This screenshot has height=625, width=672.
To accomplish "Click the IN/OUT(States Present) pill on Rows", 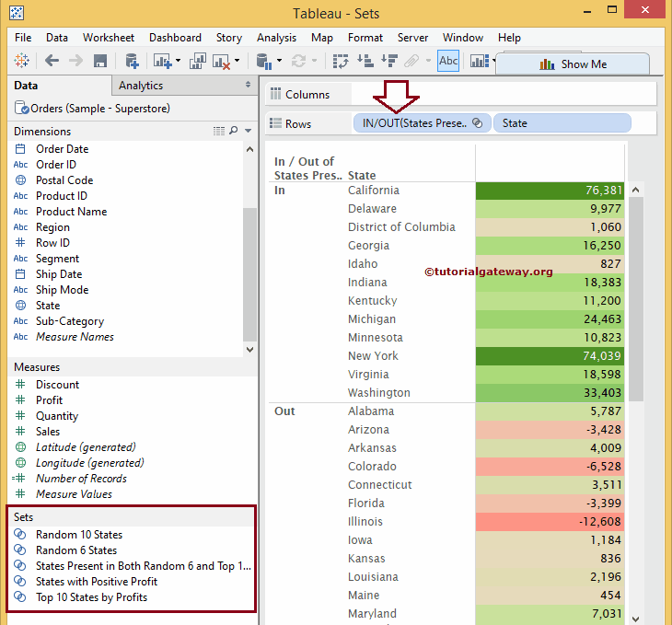I will point(414,123).
